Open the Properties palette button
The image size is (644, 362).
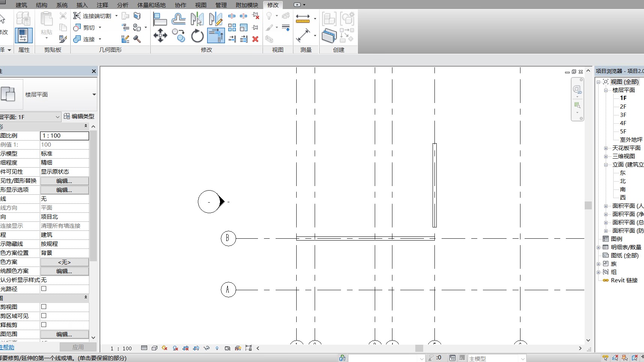(x=24, y=36)
